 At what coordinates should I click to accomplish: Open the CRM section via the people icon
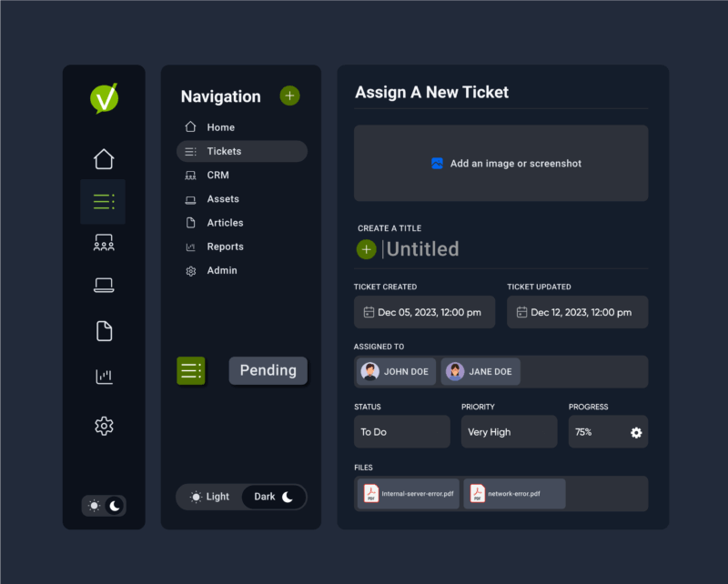103,242
